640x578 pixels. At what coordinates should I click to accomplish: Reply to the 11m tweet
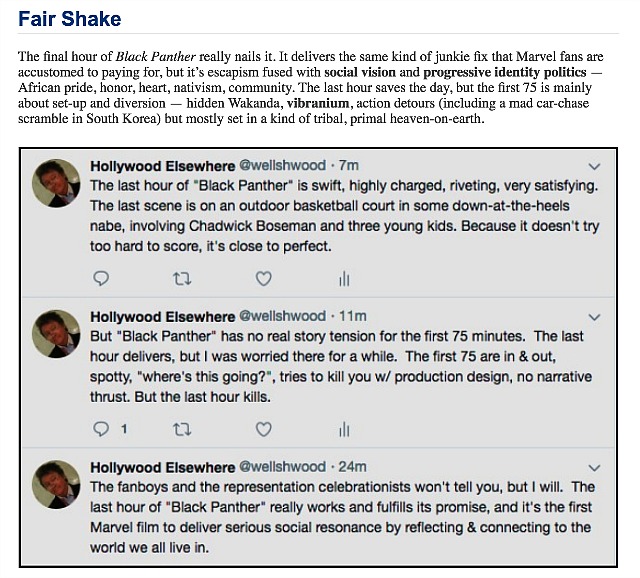(x=101, y=429)
